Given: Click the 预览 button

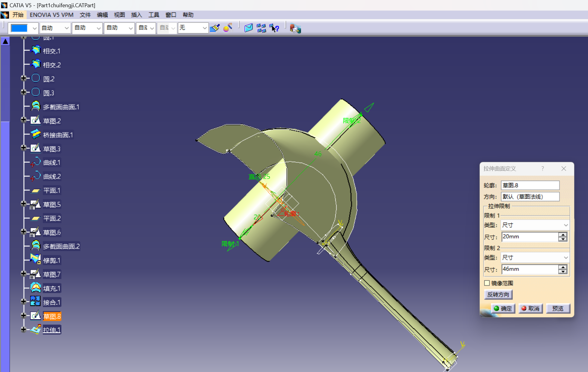Looking at the screenshot, I should point(558,308).
